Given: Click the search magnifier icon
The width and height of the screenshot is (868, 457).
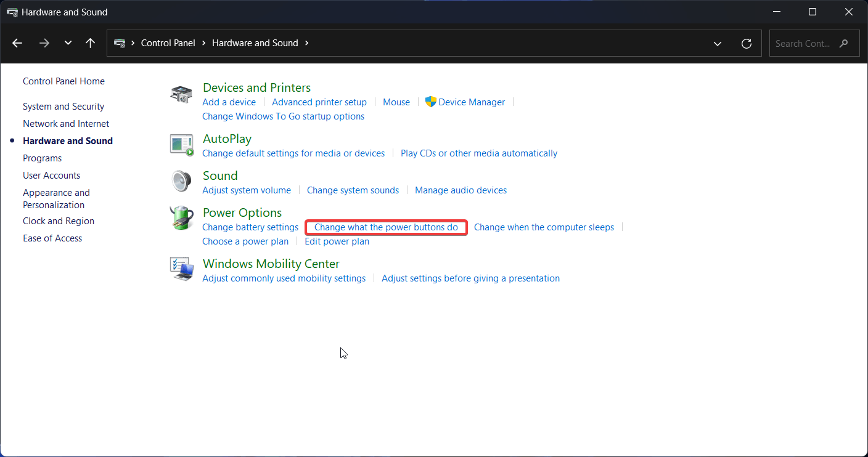Looking at the screenshot, I should (x=844, y=43).
